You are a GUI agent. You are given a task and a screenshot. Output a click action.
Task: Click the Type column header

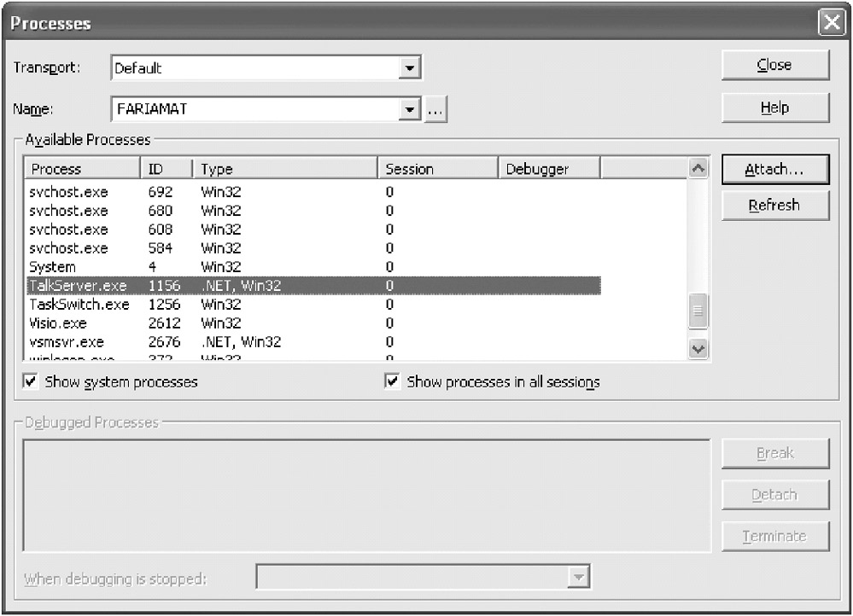pyautogui.click(x=284, y=169)
